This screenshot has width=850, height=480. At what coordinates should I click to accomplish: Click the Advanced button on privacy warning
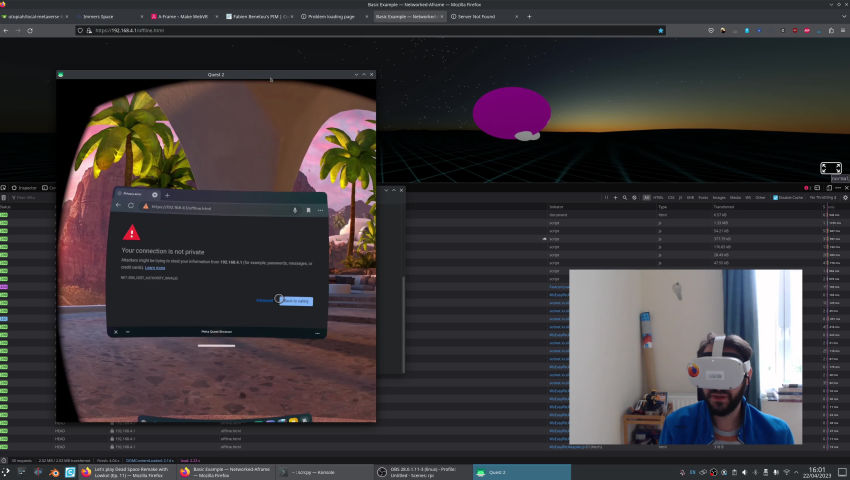[x=264, y=300]
